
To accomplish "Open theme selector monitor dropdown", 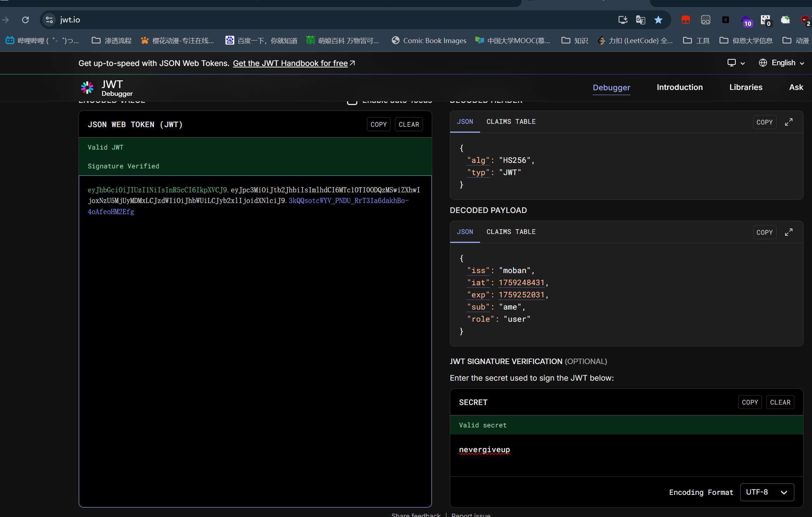I will tap(736, 63).
